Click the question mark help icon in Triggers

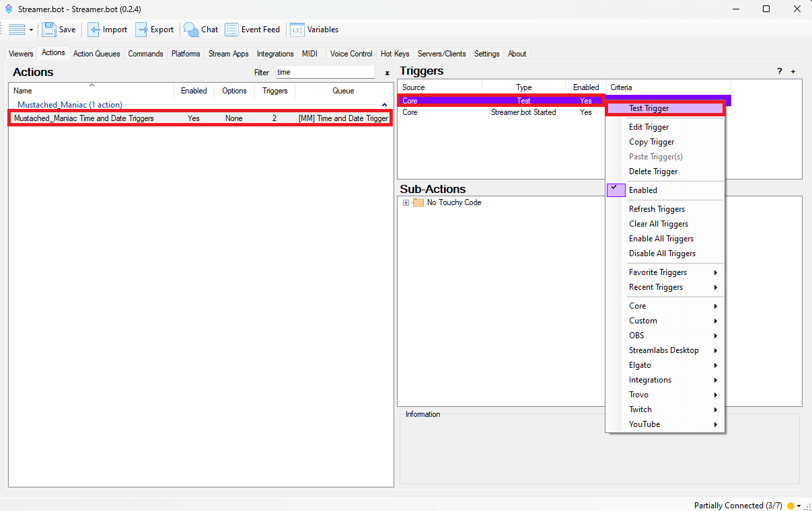point(780,71)
